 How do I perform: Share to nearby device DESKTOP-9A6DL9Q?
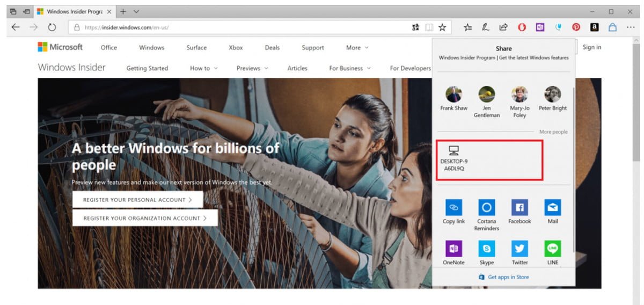coord(454,158)
